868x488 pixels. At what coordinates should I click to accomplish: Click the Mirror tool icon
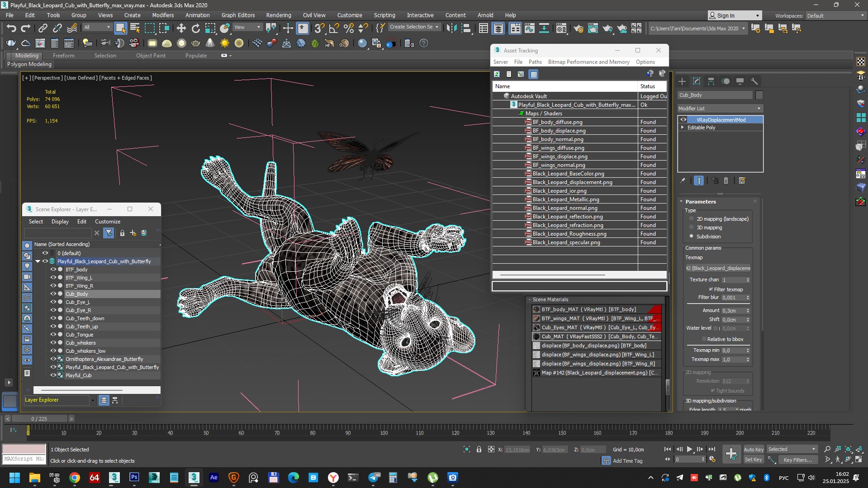pos(451,28)
